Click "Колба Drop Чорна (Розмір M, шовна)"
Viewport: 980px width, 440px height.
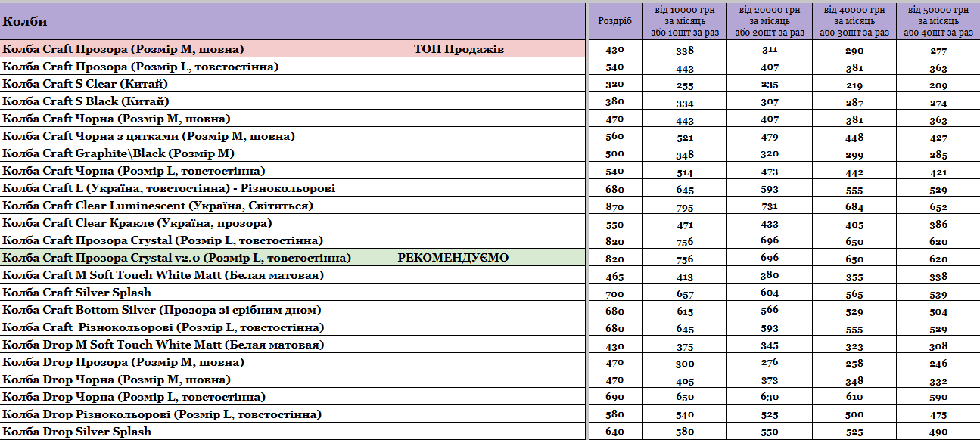click(x=117, y=380)
